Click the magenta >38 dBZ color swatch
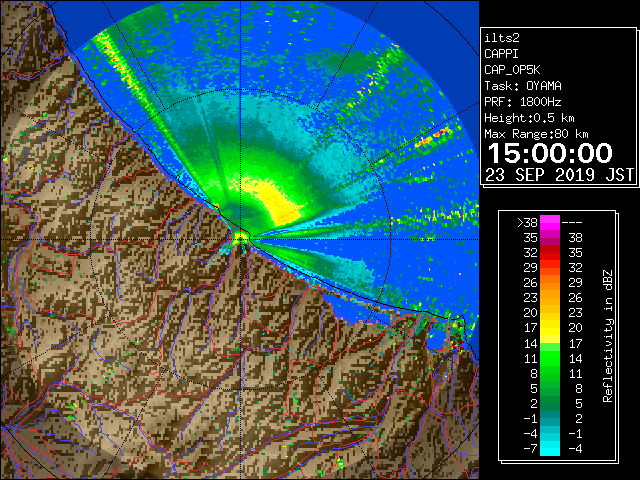This screenshot has width=640, height=480. pyautogui.click(x=550, y=222)
